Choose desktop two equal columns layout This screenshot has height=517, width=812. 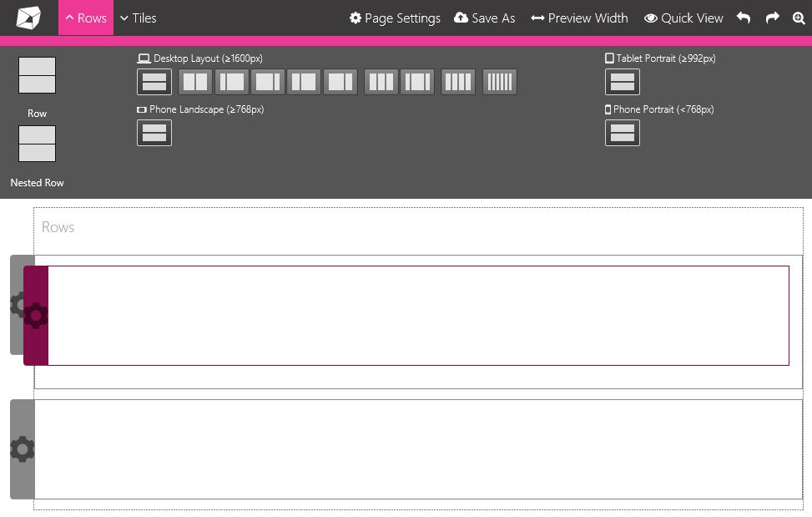[x=195, y=82]
